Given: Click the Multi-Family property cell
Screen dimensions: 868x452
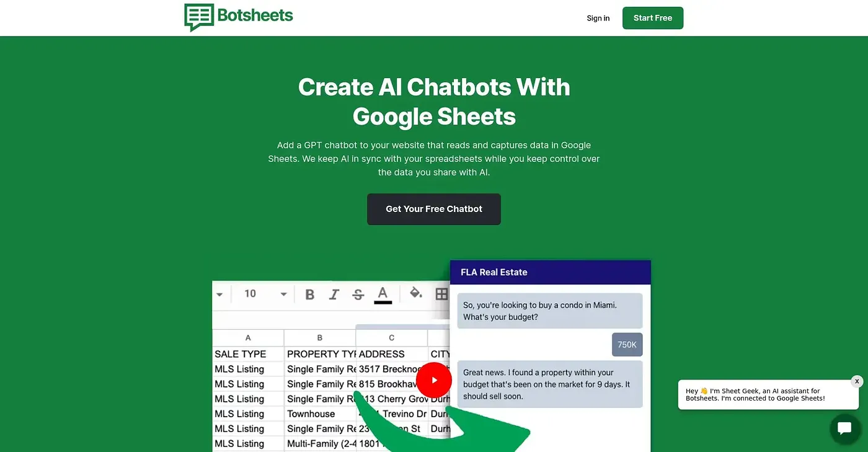Looking at the screenshot, I should (x=320, y=443).
